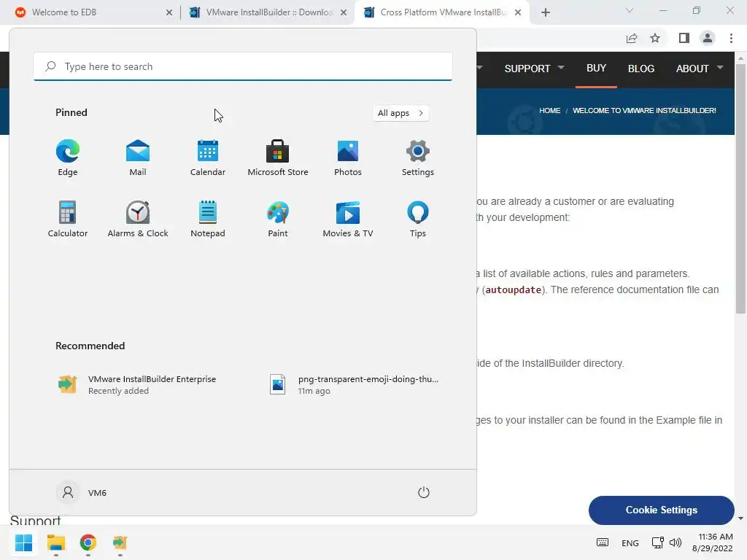Open the Calendar app icon
Image resolution: width=747 pixels, height=560 pixels.
(208, 157)
